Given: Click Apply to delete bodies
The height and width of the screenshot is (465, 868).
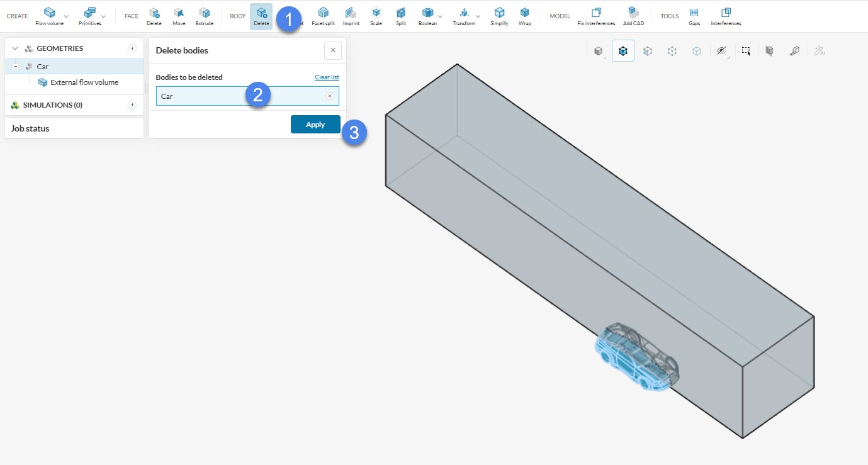Looking at the screenshot, I should click(315, 125).
